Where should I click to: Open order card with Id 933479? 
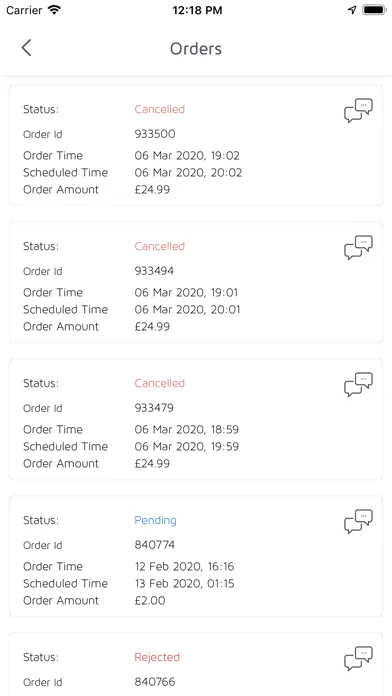(x=196, y=419)
